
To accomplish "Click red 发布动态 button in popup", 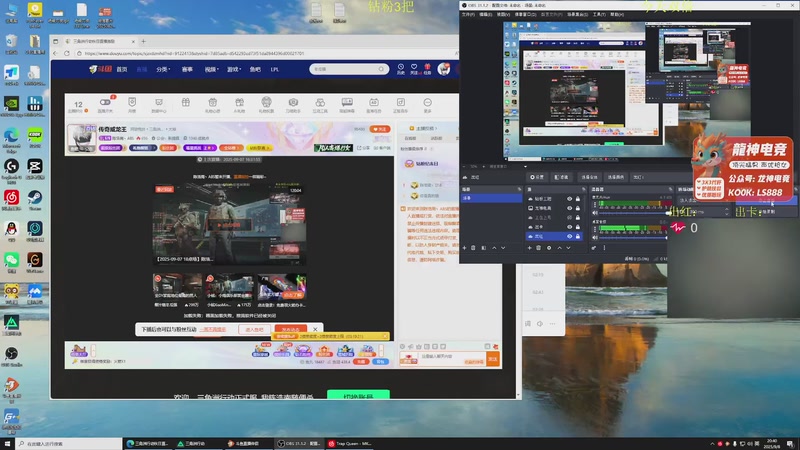I will (x=291, y=330).
